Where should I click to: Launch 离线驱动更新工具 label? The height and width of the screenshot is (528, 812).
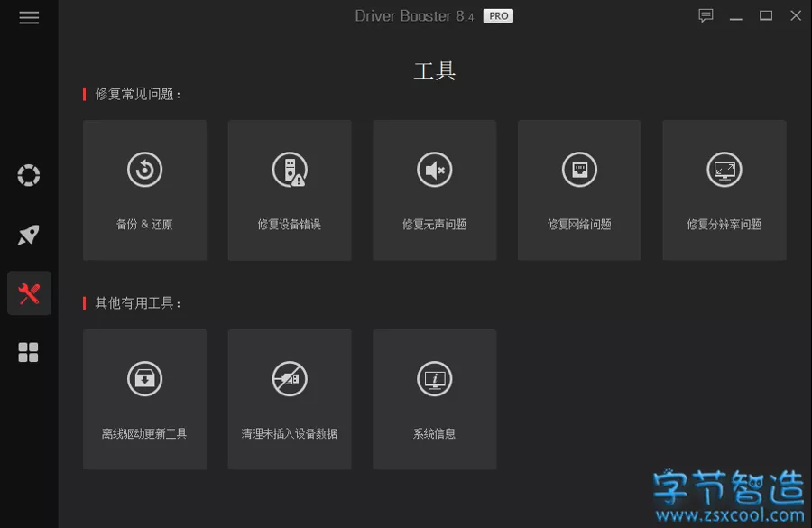(x=144, y=434)
